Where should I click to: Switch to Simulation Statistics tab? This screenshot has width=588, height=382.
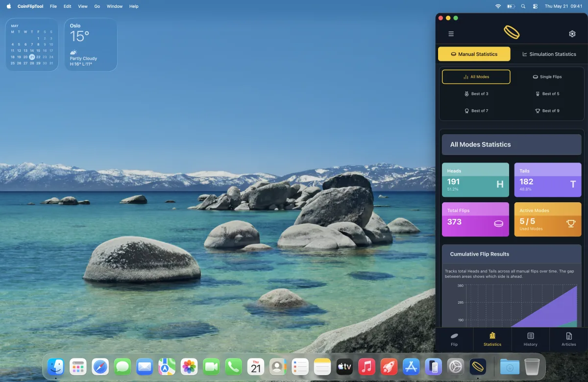click(549, 54)
